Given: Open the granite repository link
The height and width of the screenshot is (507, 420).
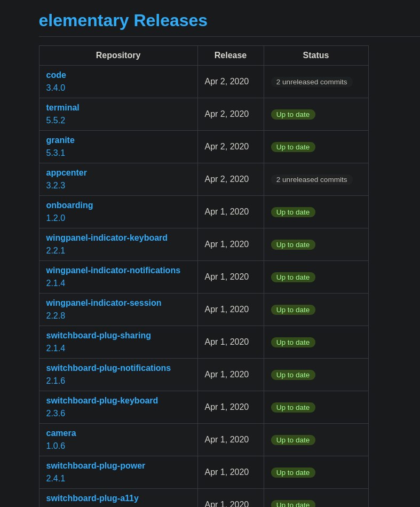Looking at the screenshot, I should (60, 140).
